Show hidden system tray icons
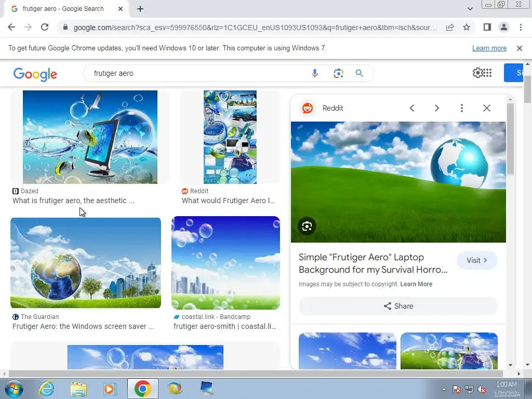 [444, 390]
